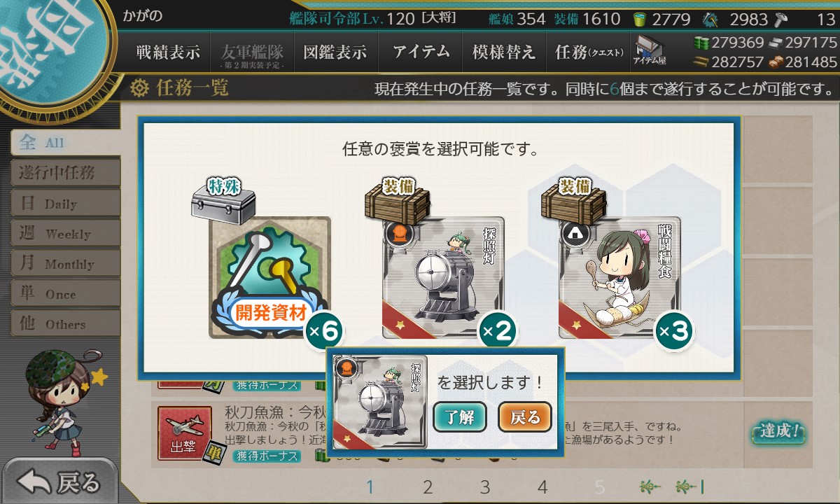Click the 出撃 sortie quest icon
This screenshot has height=504, width=840.
click(x=183, y=433)
